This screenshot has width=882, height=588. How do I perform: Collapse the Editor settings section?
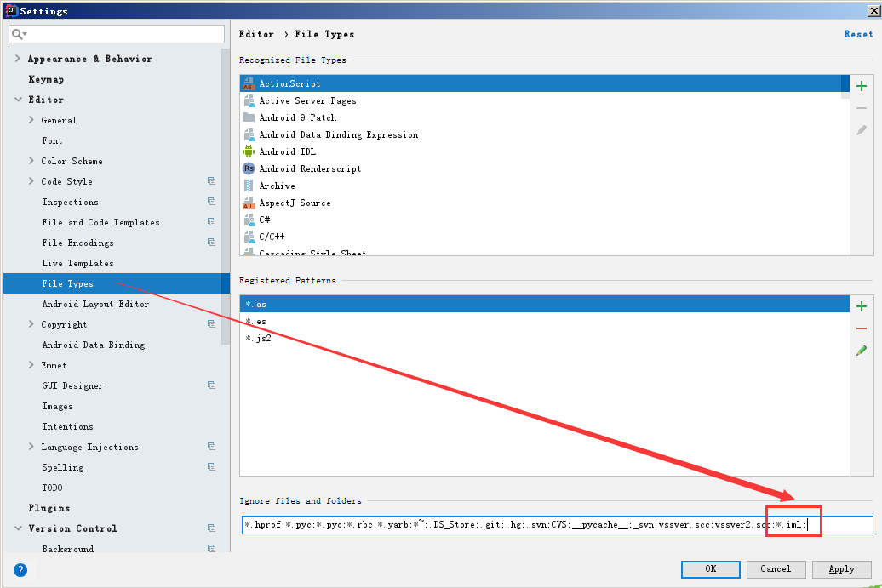click(x=18, y=100)
